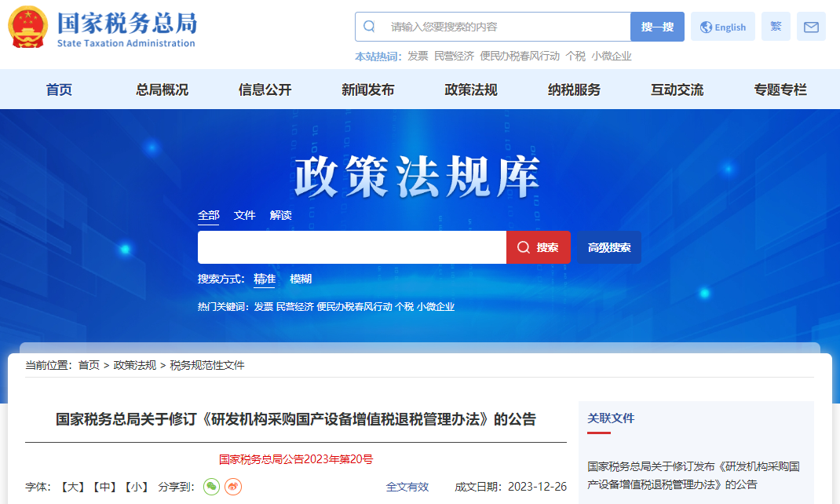Expand 信息公开 navigation menu
Image resolution: width=840 pixels, height=504 pixels.
pos(265,89)
